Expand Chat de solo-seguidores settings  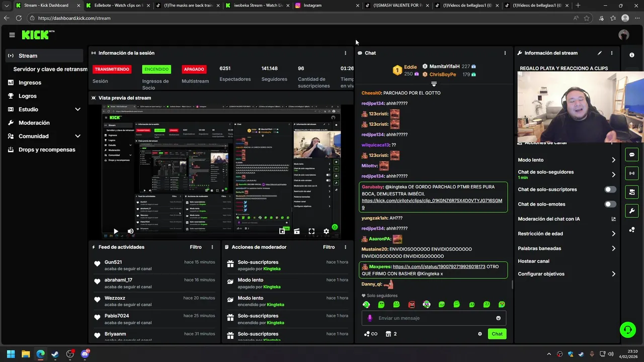613,174
